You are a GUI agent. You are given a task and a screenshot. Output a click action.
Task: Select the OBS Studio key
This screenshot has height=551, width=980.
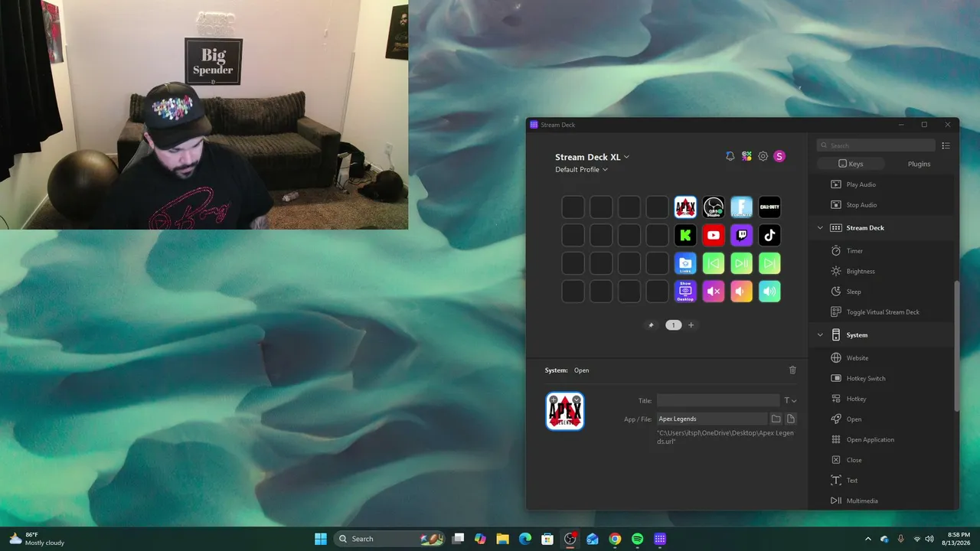tap(714, 207)
